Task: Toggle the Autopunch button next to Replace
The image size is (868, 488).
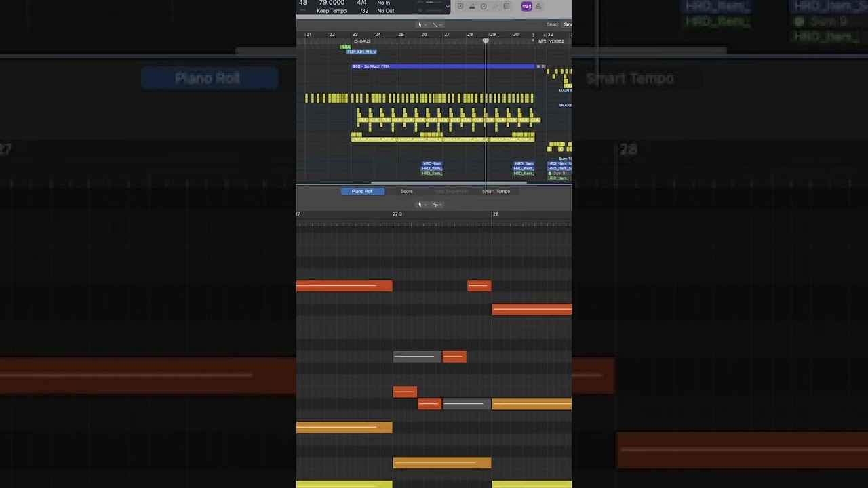Action: pyautogui.click(x=472, y=6)
